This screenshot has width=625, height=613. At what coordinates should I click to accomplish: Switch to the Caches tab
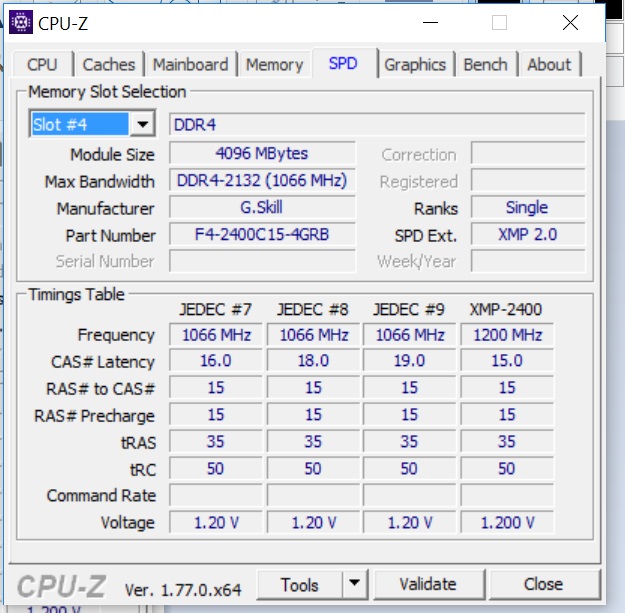click(109, 65)
